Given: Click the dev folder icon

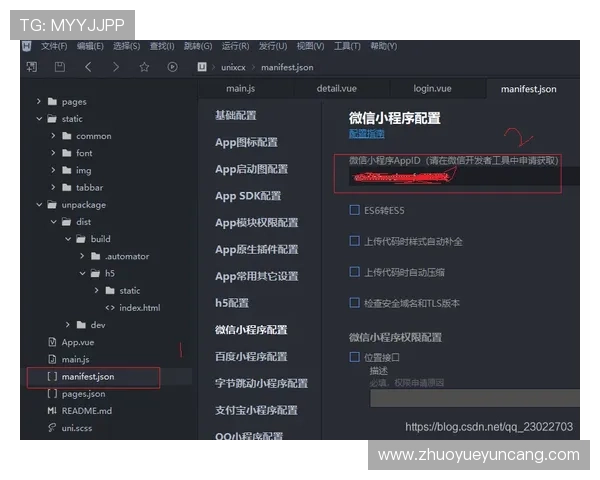Looking at the screenshot, I should (x=81, y=325).
